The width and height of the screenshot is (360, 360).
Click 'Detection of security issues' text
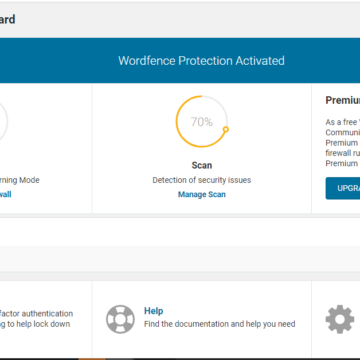click(x=202, y=180)
